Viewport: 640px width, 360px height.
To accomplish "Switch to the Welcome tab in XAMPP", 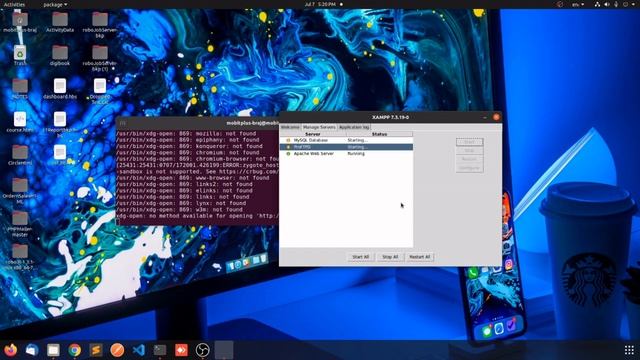I will (290, 127).
